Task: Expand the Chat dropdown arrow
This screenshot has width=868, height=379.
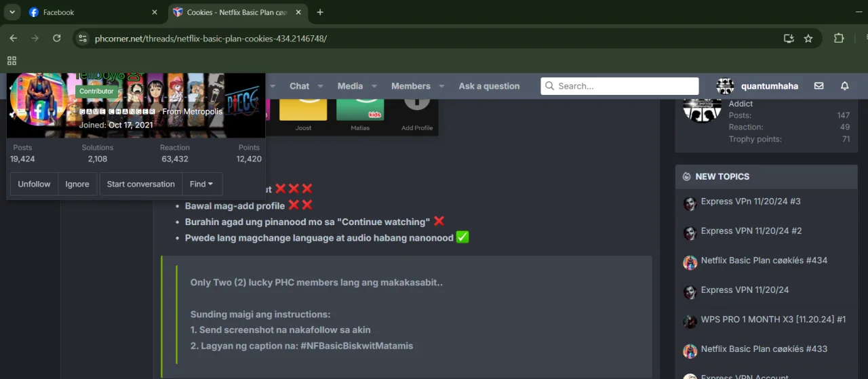Action: coord(321,86)
